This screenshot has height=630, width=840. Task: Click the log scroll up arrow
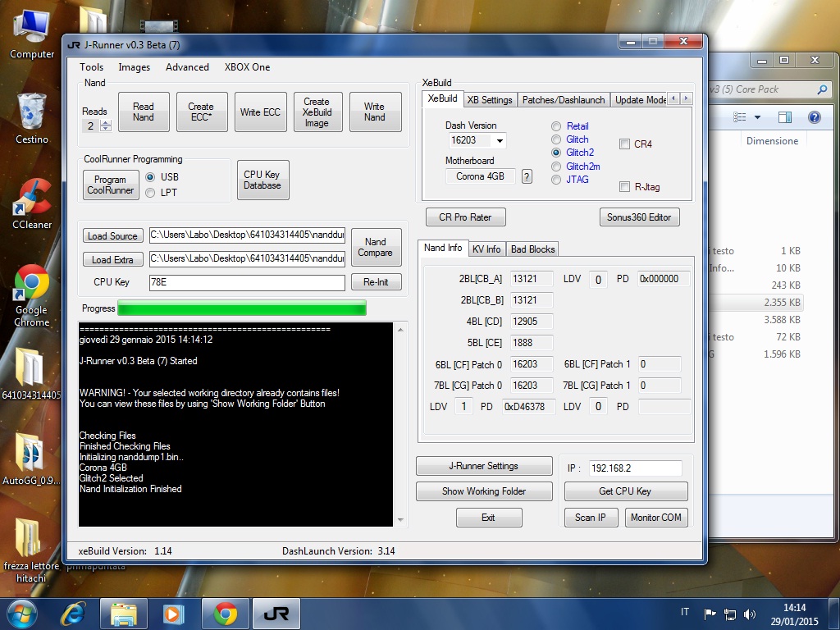pyautogui.click(x=400, y=330)
